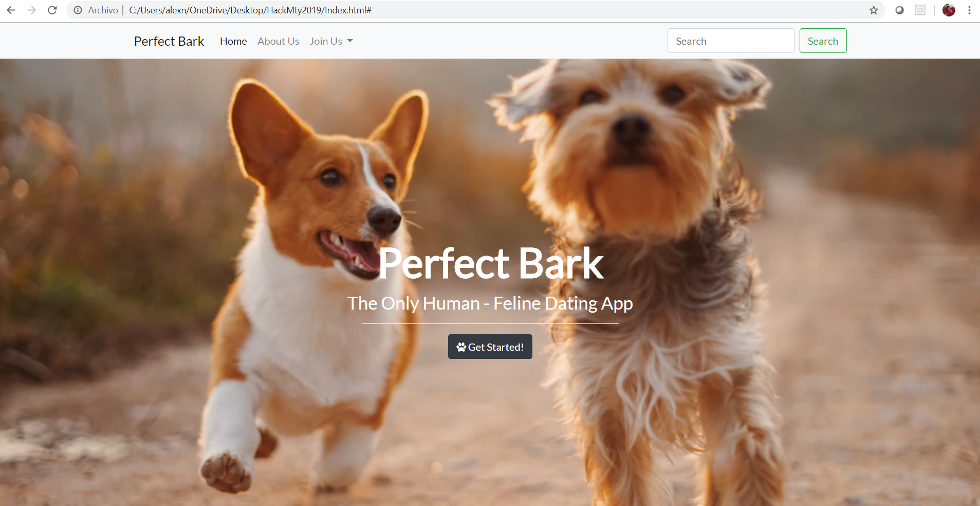
Task: Click the green Search button
Action: point(823,41)
